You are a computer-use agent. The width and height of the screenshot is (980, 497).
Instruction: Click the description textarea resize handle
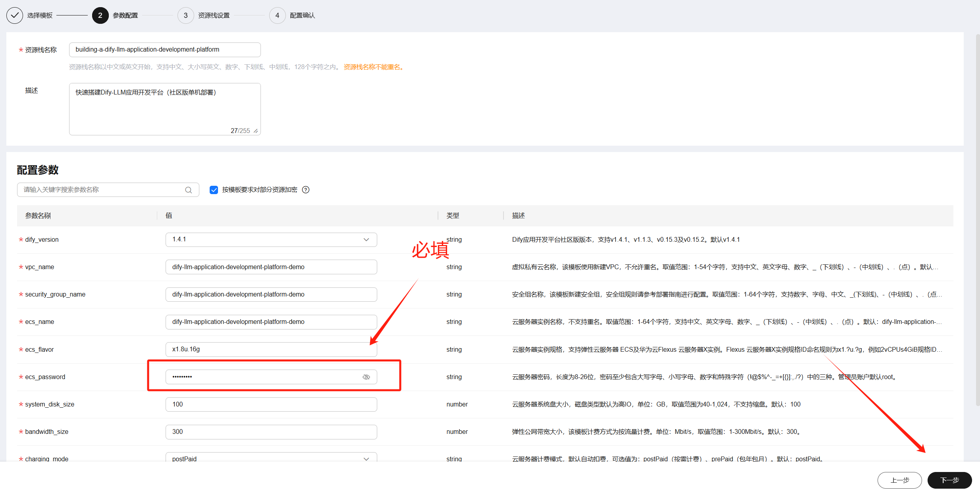click(256, 131)
